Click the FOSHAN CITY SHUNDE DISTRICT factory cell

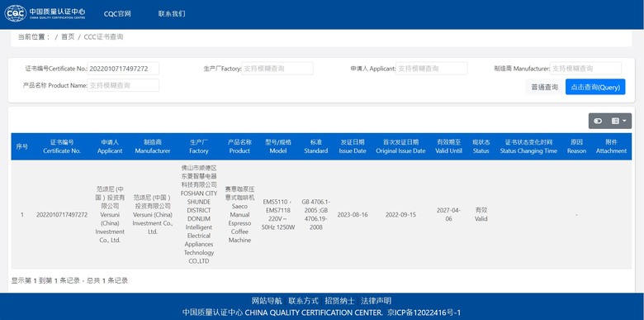pyautogui.click(x=199, y=215)
